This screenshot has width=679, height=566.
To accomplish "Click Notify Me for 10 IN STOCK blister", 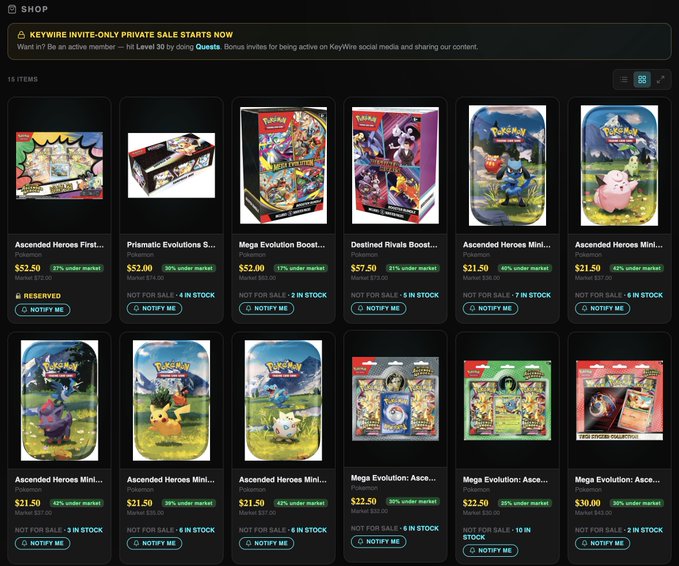I will (x=491, y=550).
